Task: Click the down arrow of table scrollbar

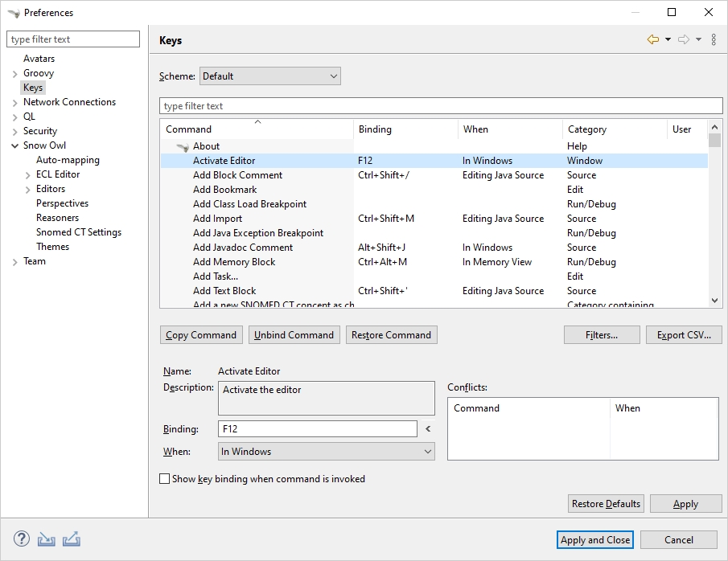Action: tap(715, 301)
